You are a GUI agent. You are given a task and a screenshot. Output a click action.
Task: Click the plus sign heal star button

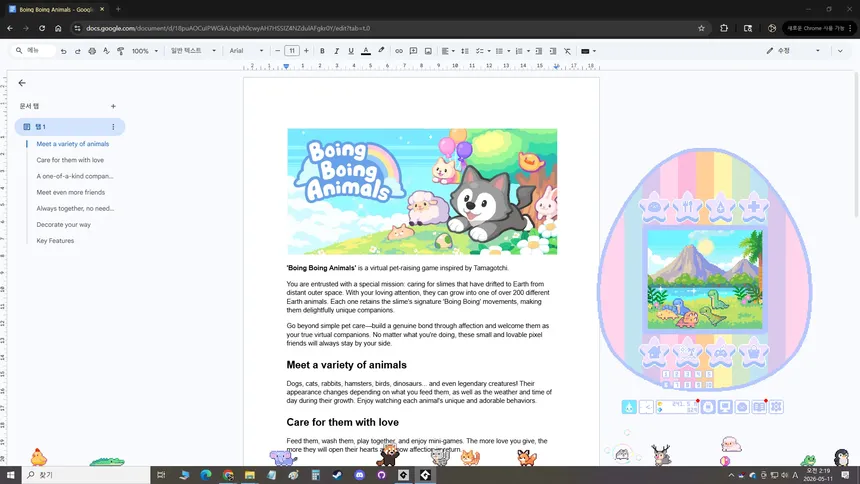(x=754, y=207)
